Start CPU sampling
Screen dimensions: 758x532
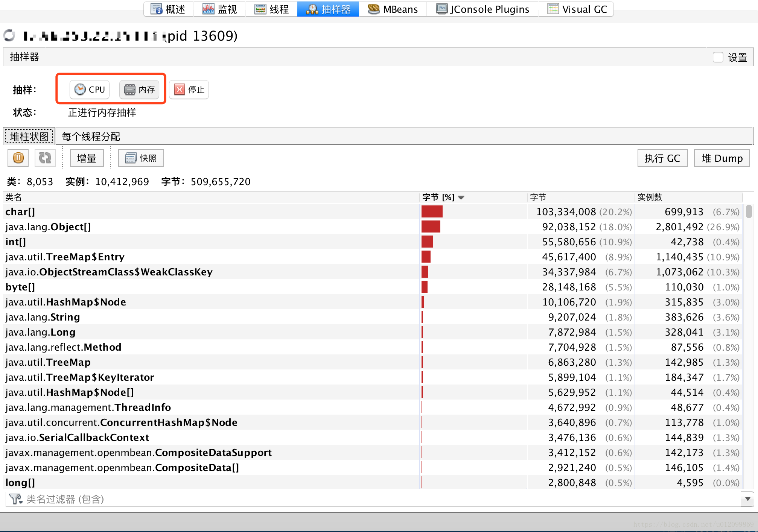tap(90, 90)
